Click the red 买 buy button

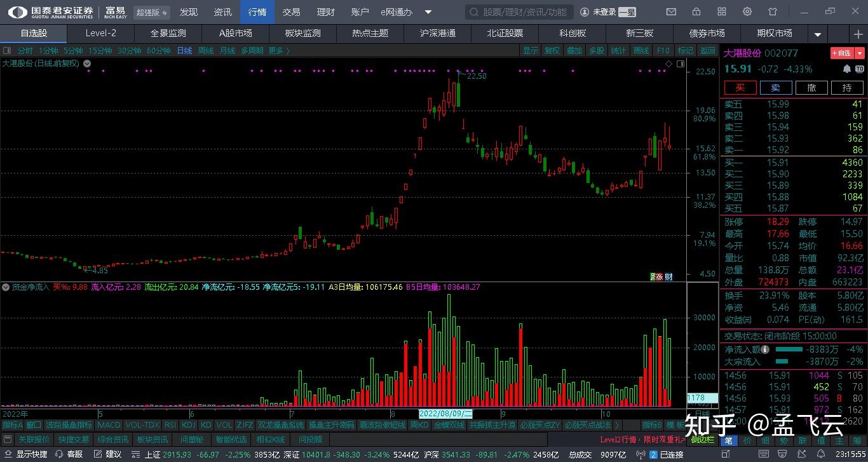740,88
